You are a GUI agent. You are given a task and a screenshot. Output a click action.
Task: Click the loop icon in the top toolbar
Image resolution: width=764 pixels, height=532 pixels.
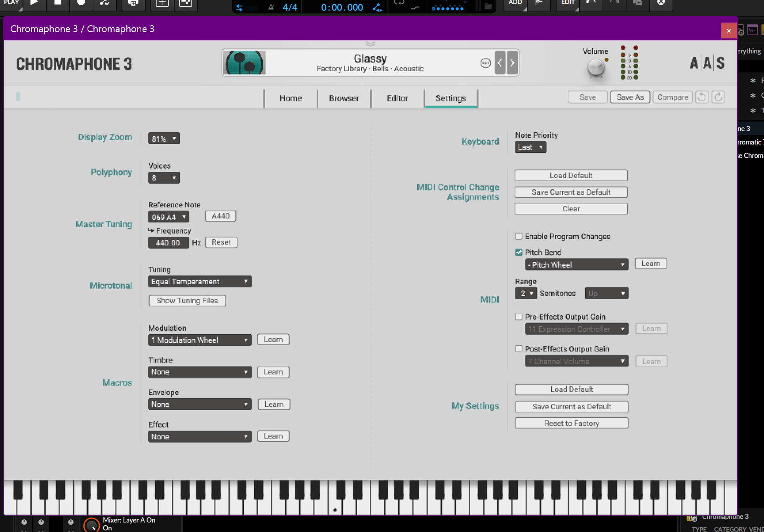398,3
